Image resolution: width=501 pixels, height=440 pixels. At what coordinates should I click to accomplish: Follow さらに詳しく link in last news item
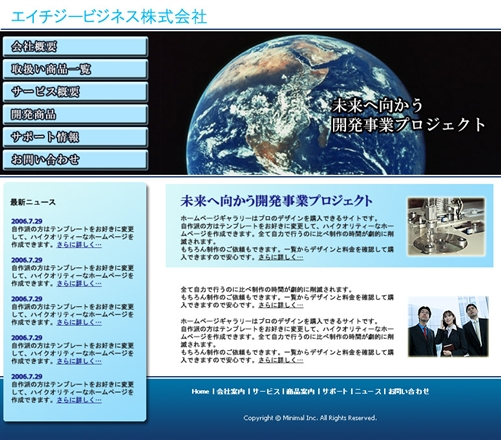tap(79, 400)
